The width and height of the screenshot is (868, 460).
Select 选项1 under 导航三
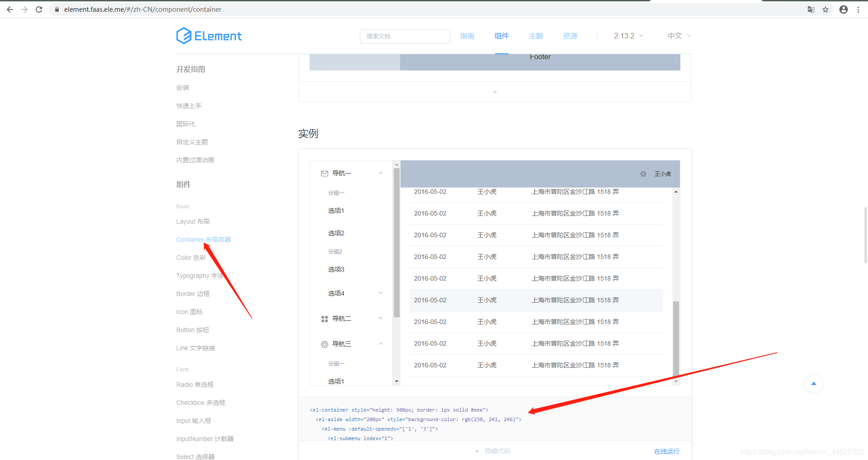tap(336, 381)
